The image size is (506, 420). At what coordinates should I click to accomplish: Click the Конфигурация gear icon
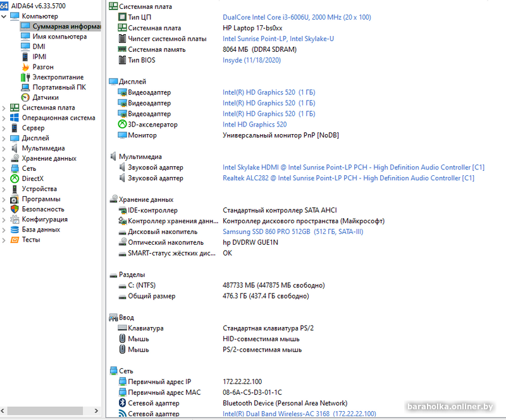click(15, 219)
